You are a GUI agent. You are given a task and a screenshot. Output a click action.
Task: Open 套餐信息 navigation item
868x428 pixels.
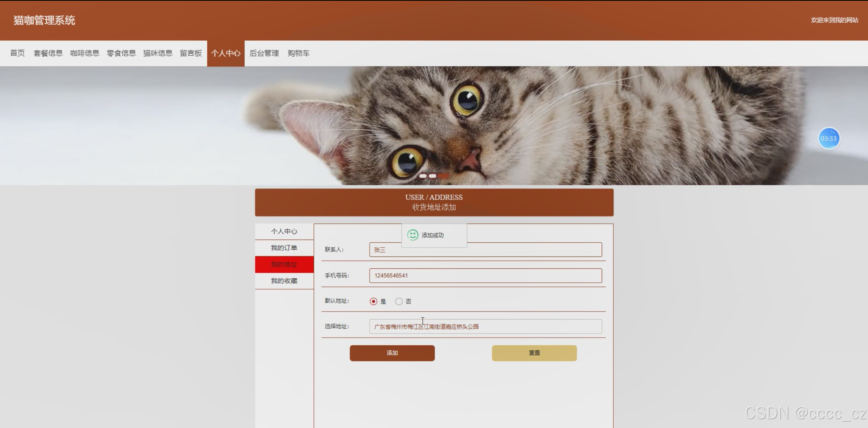48,53
